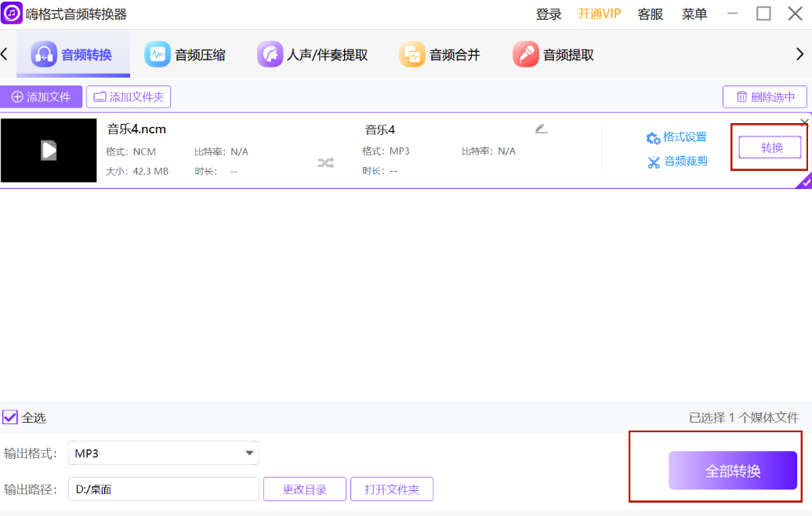
Task: Stay on the 音频转换 tab
Action: (x=73, y=53)
